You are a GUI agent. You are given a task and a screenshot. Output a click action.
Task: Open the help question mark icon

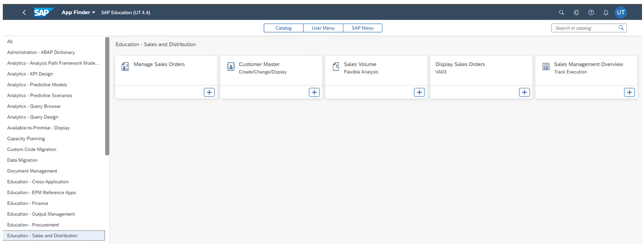pyautogui.click(x=591, y=12)
